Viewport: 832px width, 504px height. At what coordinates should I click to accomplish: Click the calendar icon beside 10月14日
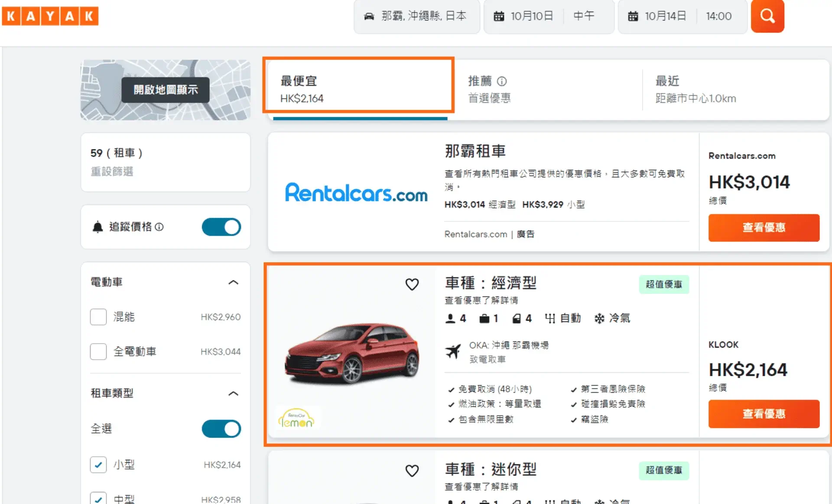(x=633, y=16)
